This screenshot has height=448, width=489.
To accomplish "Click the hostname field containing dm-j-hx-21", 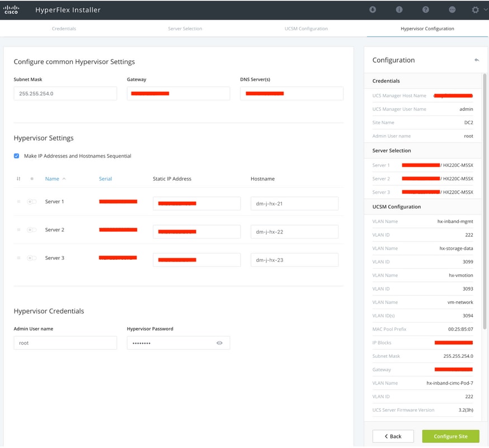I will point(294,203).
